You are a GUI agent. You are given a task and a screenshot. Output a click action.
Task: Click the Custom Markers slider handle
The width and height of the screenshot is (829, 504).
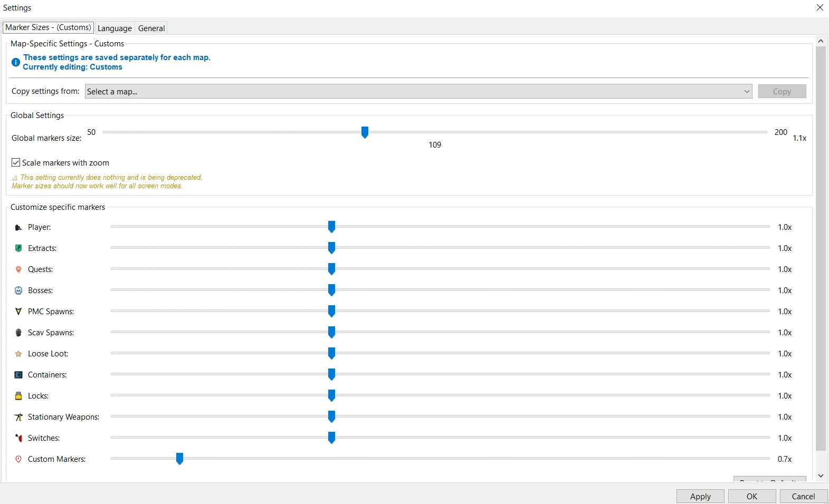[x=179, y=459]
